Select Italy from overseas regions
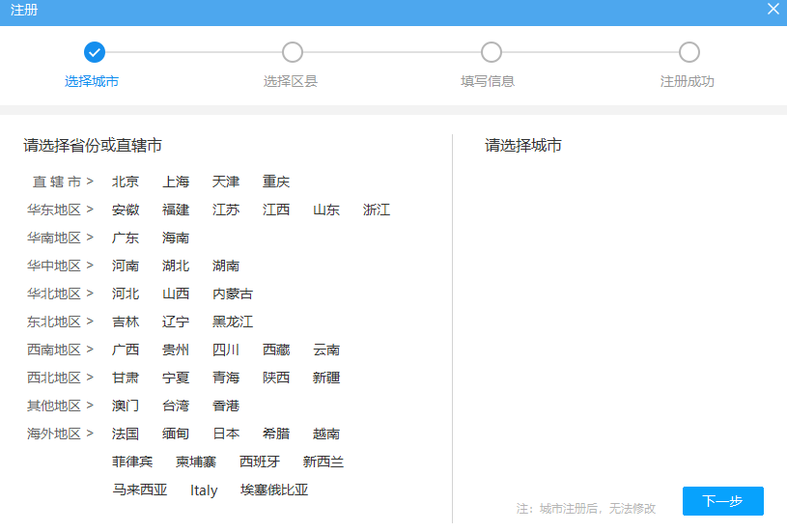Image resolution: width=787 pixels, height=532 pixels. (204, 490)
